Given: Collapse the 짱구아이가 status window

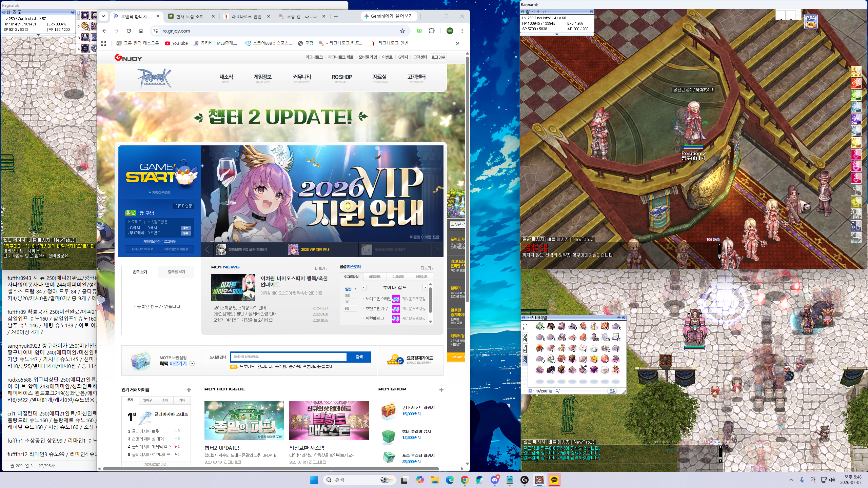Looking at the screenshot, I should (x=591, y=12).
